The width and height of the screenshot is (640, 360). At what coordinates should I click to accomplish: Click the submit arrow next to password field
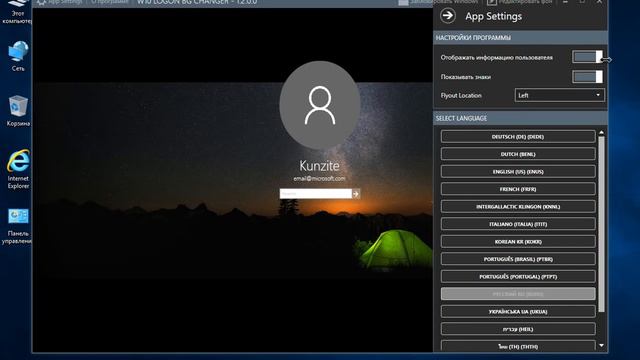[x=356, y=193]
